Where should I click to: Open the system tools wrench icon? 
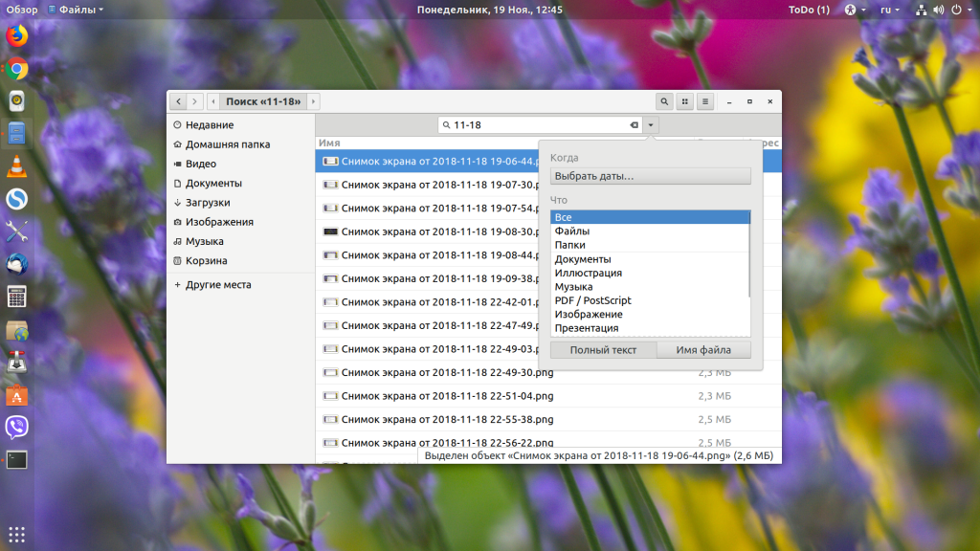coord(17,231)
